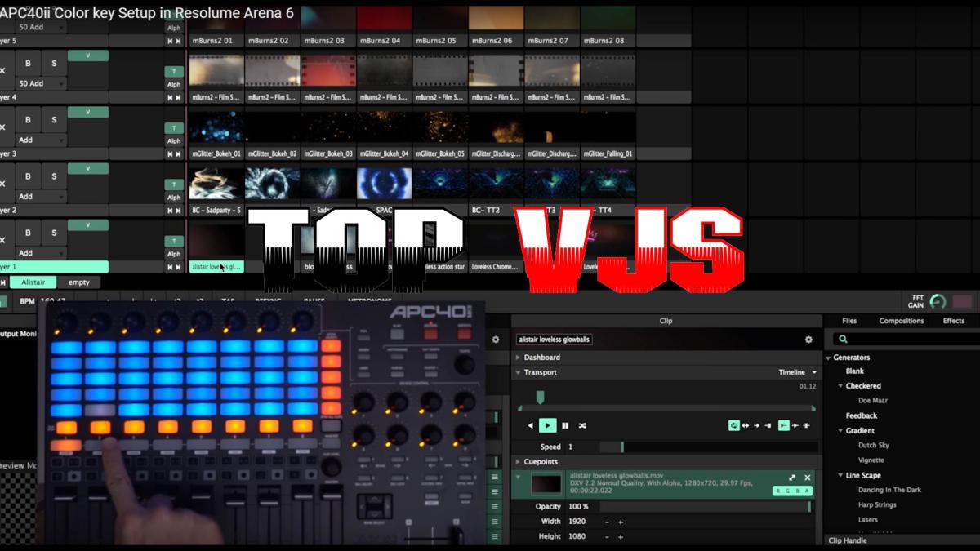Viewport: 980px width, 551px height.
Task: Play the clip backwards in Transport
Action: tap(531, 425)
